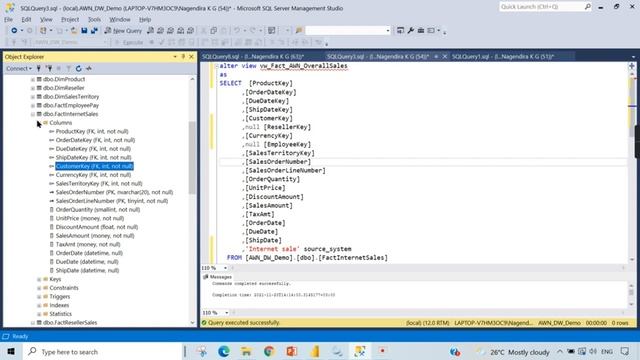Expand the Statistics folder node
The height and width of the screenshot is (360, 640).
[x=39, y=314]
